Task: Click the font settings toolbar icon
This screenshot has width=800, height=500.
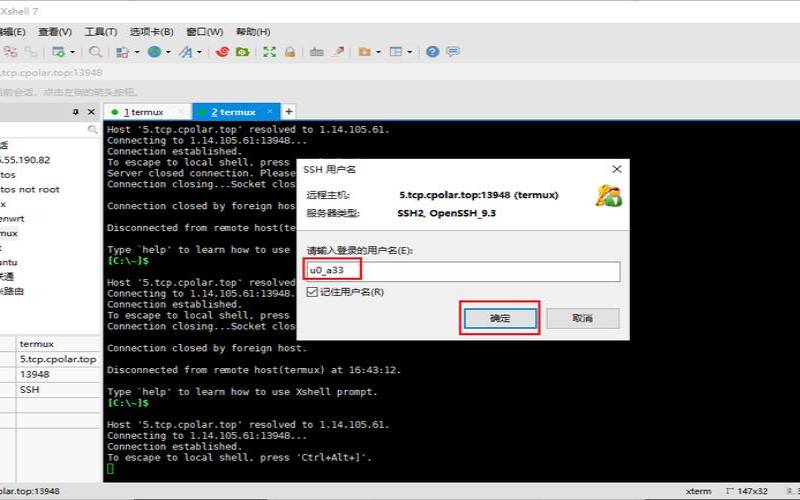Action: click(186, 52)
